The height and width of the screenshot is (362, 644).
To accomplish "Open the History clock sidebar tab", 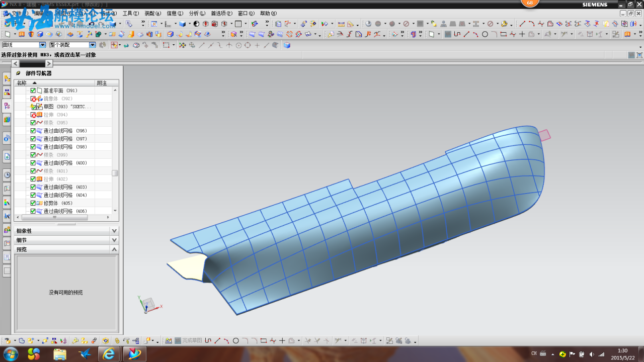I will click(x=7, y=174).
